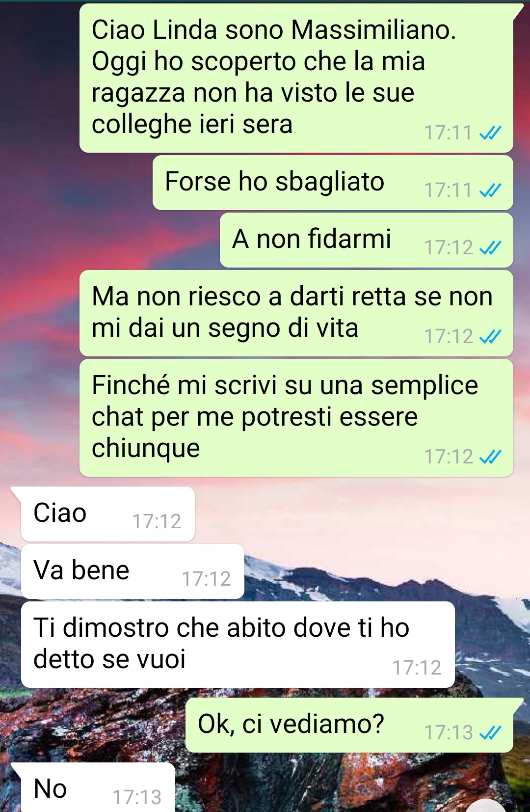Image resolution: width=530 pixels, height=812 pixels.
Task: Select the received 'No' message
Action: [x=98, y=787]
